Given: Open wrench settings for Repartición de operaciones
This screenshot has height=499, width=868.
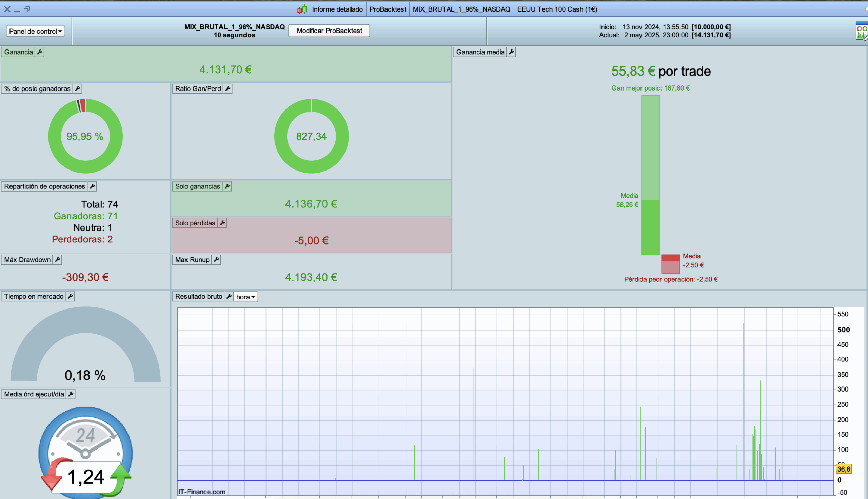Looking at the screenshot, I should coord(92,186).
